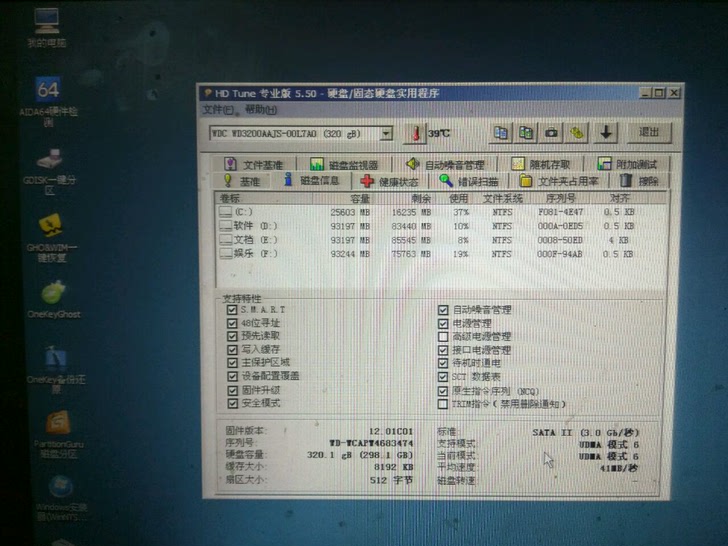Open the 擦除 tab
728x546 pixels.
[x=640, y=181]
